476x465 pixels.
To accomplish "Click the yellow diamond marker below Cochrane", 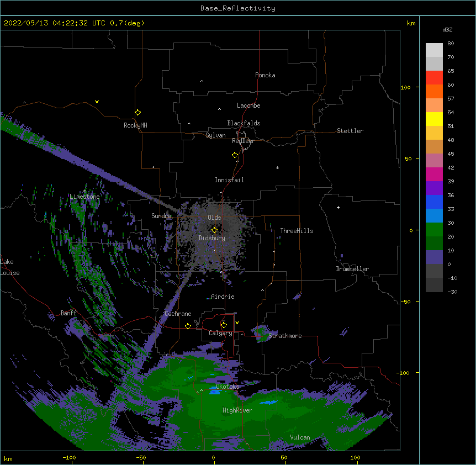I will click(x=188, y=326).
